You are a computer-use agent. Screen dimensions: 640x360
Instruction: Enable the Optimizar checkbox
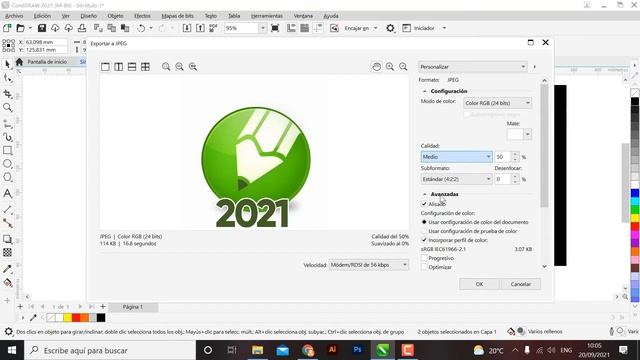[x=424, y=267]
